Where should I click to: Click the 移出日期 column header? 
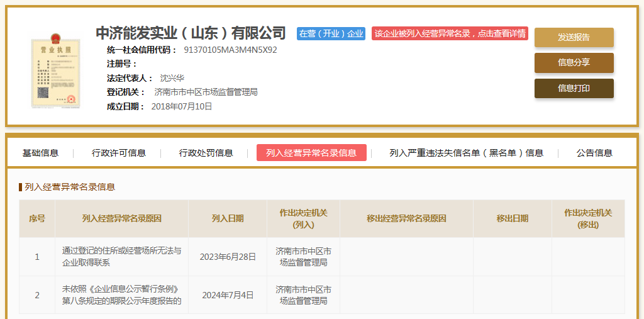(512, 218)
